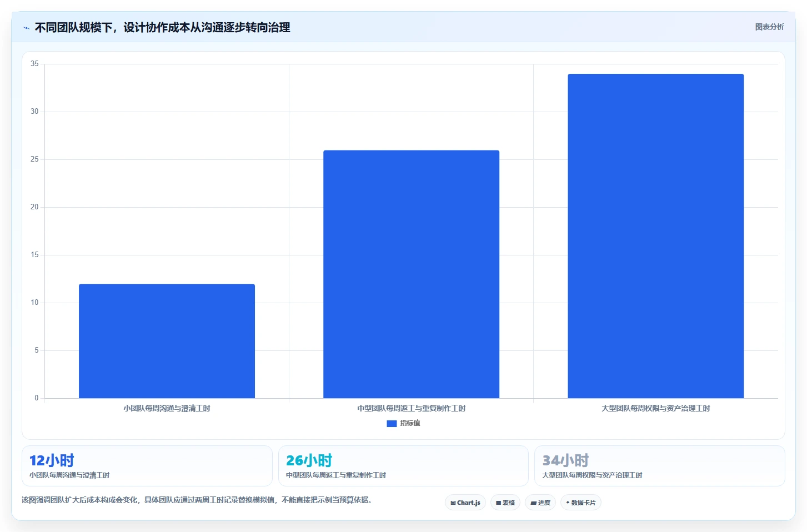Open the 26小时 data card

coord(403,466)
